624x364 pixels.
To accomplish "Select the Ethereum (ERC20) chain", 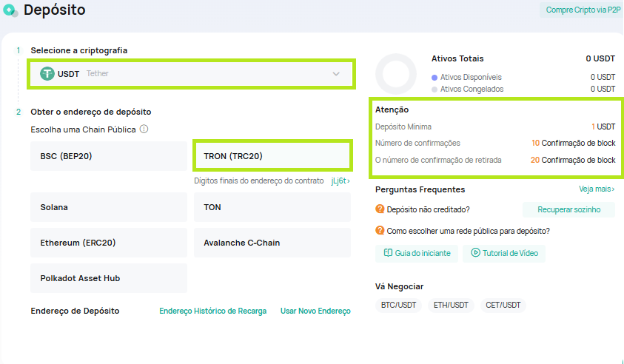I will pos(109,243).
